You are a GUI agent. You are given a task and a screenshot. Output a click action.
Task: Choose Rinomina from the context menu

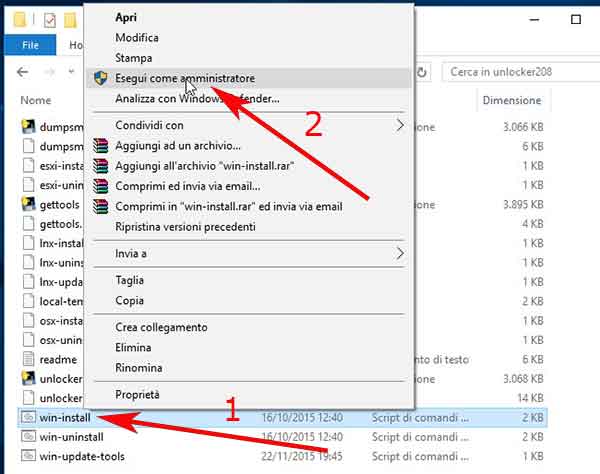click(x=139, y=368)
